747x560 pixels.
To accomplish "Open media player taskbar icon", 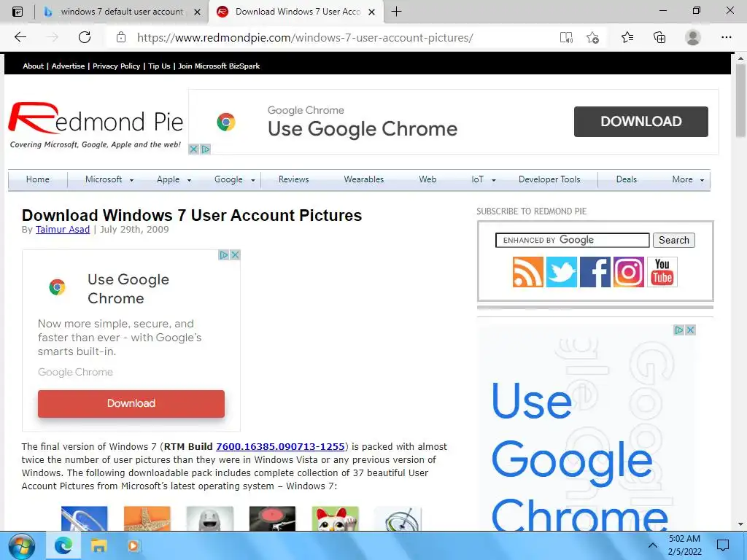I will click(134, 545).
